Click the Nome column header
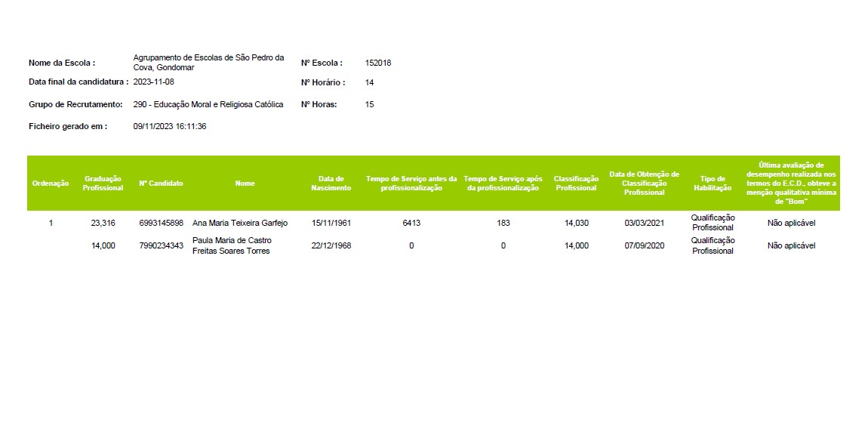 pos(245,184)
